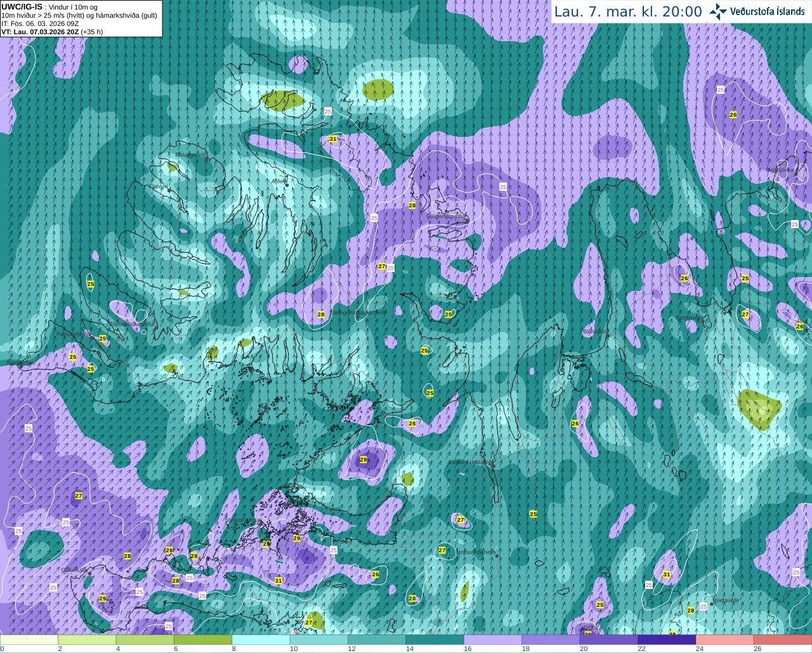
Task: Click the yellow 28 gust label west of Gjögurflugvöllur
Action: (x=412, y=205)
